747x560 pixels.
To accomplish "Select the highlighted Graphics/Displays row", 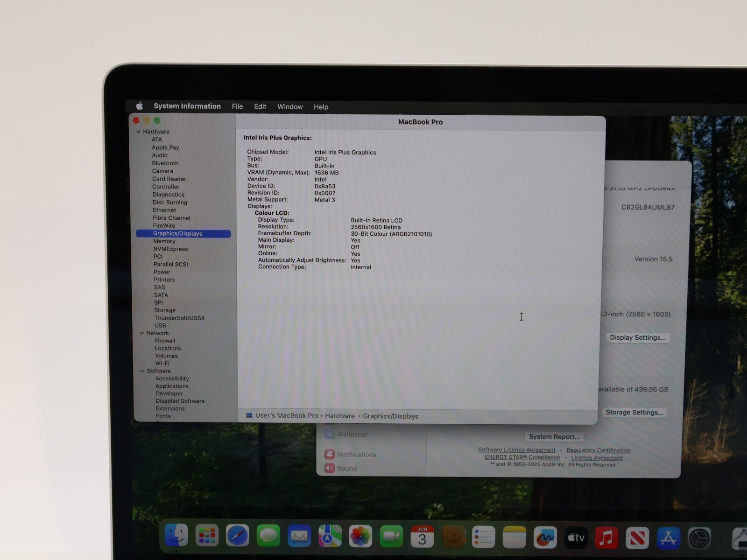I will (x=183, y=233).
